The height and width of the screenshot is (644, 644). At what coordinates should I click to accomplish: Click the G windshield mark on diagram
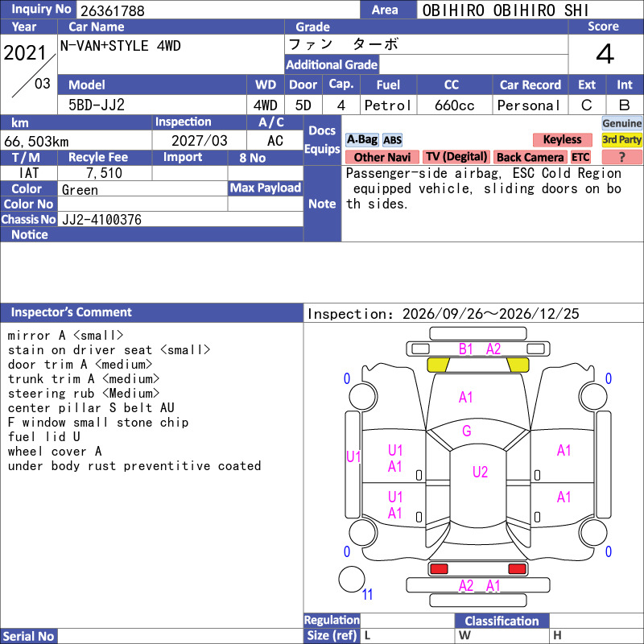pyautogui.click(x=467, y=431)
